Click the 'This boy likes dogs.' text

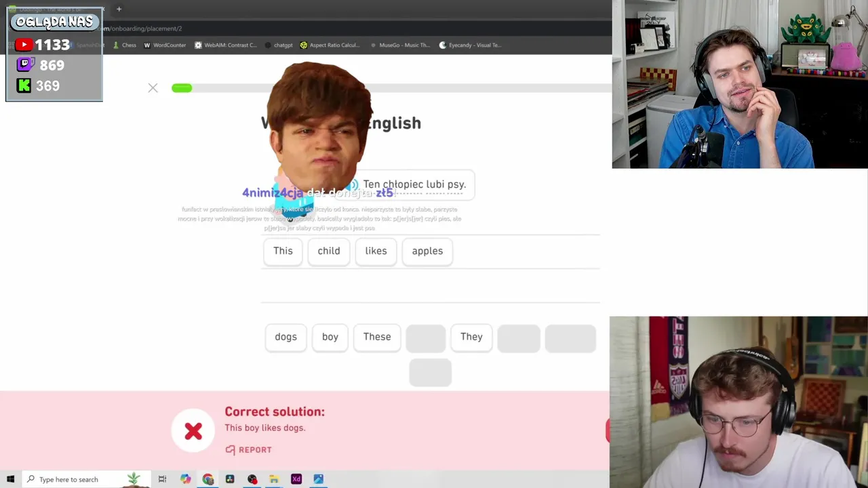coord(265,428)
